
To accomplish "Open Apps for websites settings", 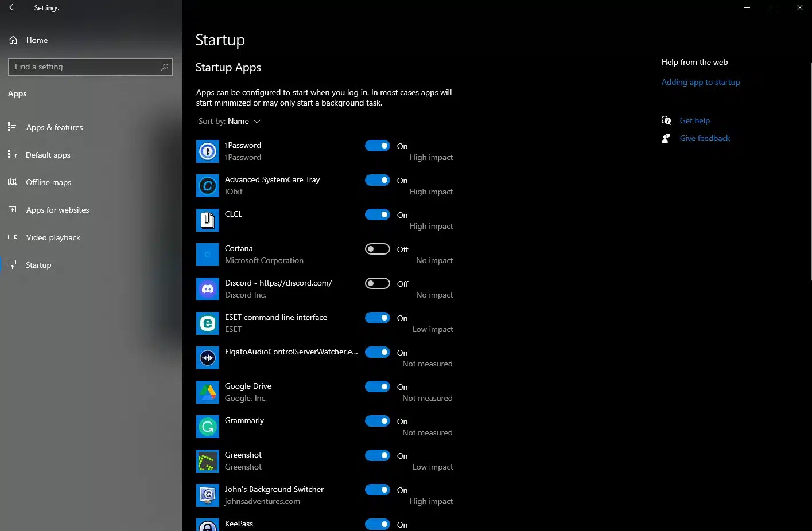I will 57,210.
